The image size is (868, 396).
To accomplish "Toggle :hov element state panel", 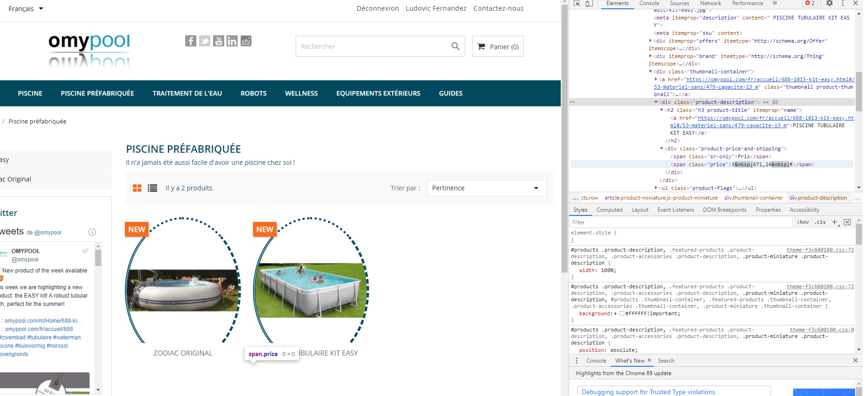I will click(x=803, y=222).
